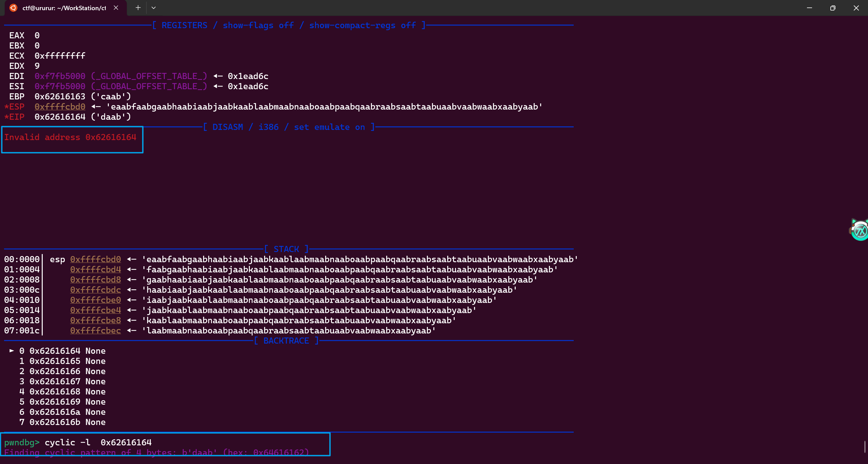Open the new tab dropdown chevron
The height and width of the screenshot is (464, 868).
154,7
